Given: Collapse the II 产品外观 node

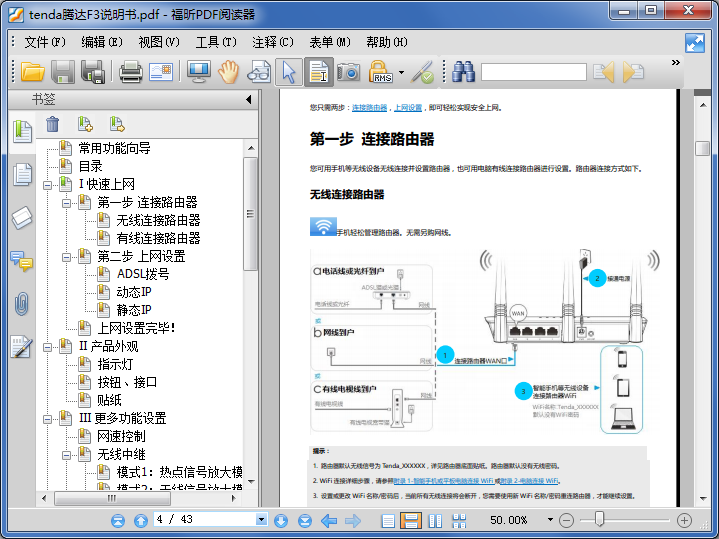Looking at the screenshot, I should 47,347.
